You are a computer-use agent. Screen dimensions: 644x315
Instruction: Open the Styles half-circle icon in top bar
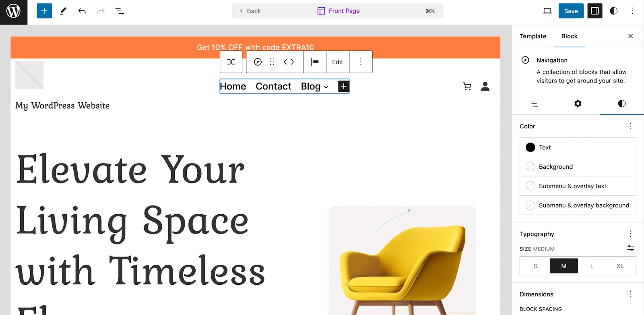614,11
